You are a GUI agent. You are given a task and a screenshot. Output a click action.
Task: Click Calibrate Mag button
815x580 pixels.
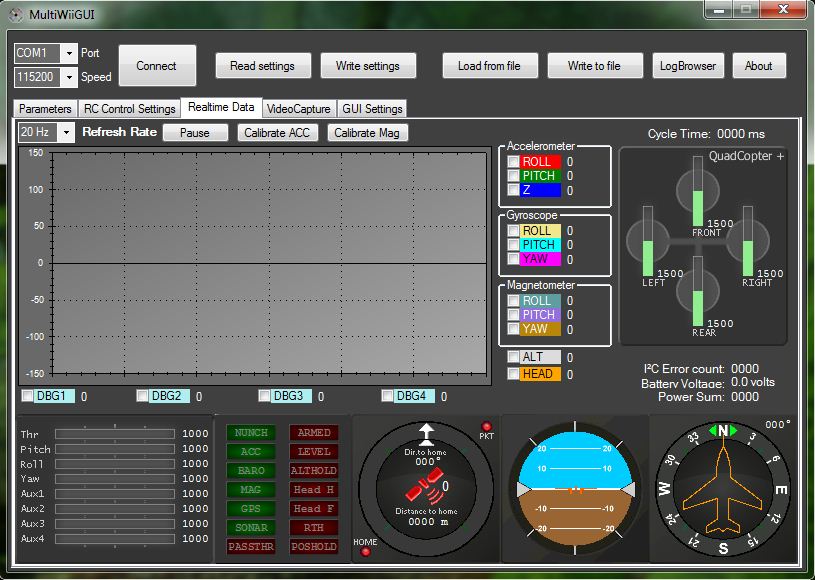[x=367, y=133]
